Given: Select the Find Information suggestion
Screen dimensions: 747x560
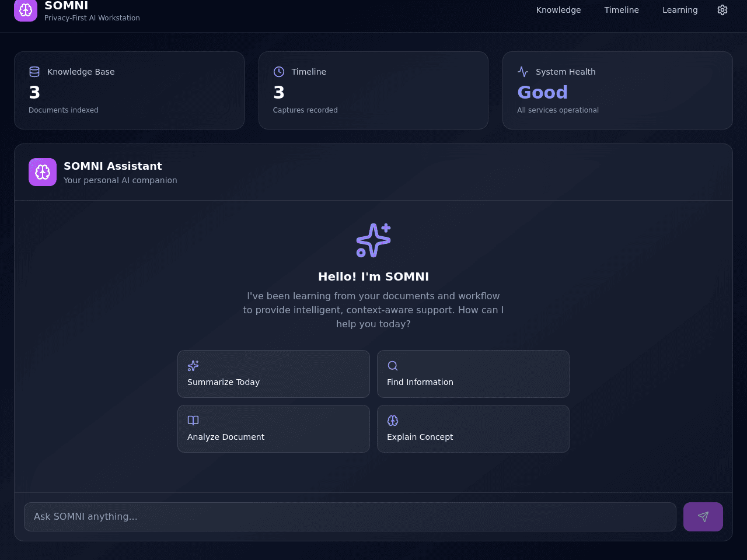Looking at the screenshot, I should point(473,374).
